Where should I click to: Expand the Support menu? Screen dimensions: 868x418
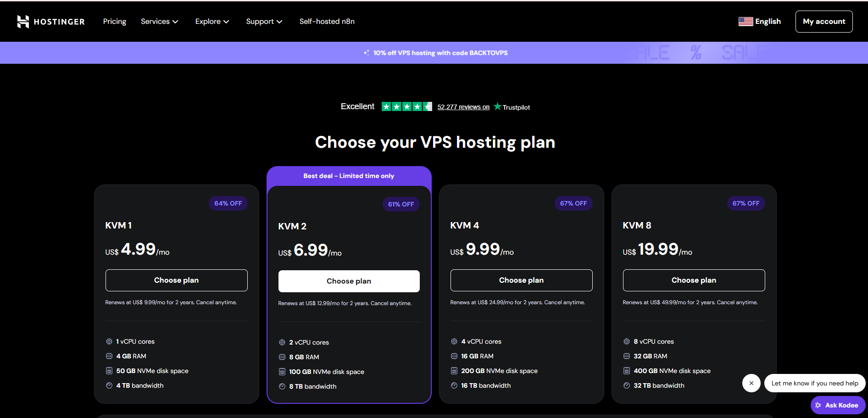click(264, 22)
